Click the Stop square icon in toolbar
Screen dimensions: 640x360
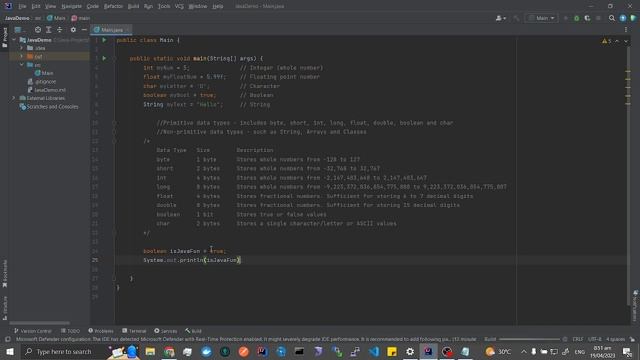tap(598, 18)
